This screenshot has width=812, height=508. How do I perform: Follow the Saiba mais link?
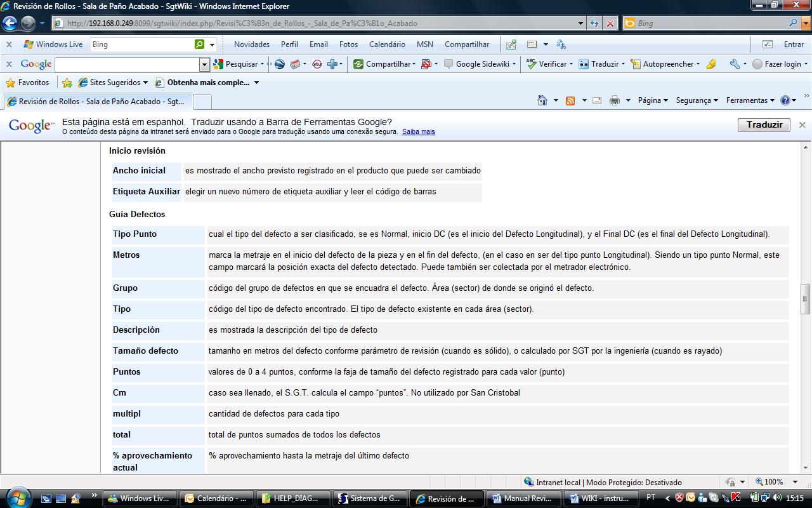pyautogui.click(x=418, y=132)
